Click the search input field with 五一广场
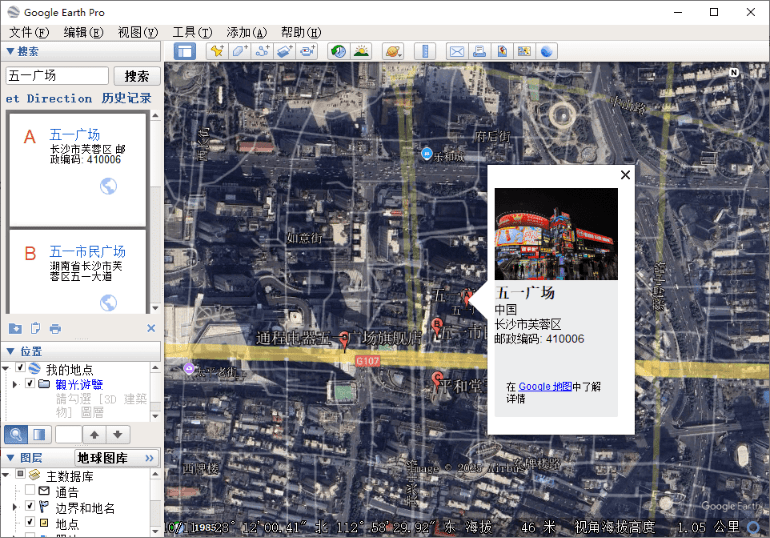The height and width of the screenshot is (538, 770). [x=56, y=76]
